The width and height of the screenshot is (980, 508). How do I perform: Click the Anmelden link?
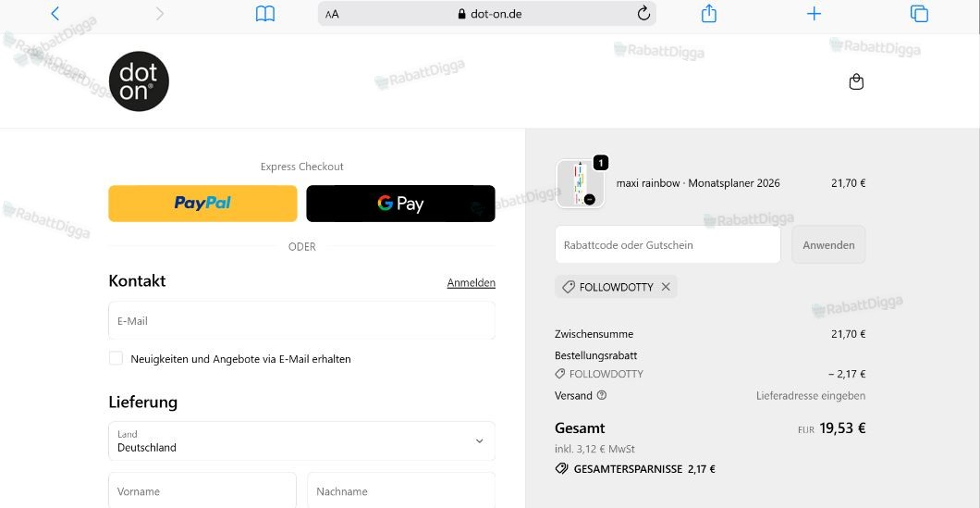[x=472, y=283]
